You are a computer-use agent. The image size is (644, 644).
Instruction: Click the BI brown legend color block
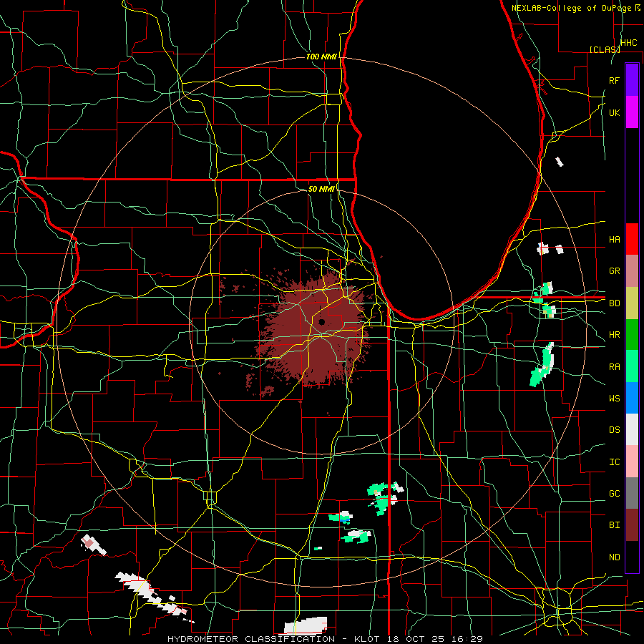tap(632, 525)
